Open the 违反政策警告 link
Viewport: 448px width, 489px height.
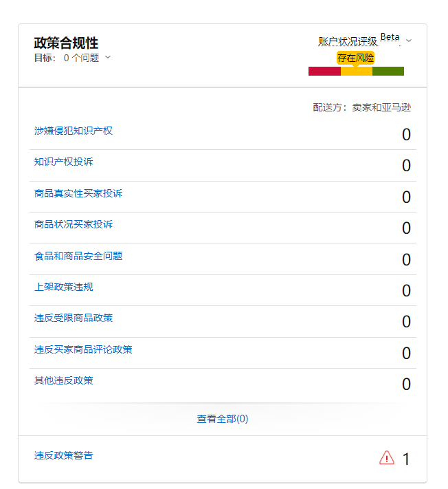pos(64,455)
